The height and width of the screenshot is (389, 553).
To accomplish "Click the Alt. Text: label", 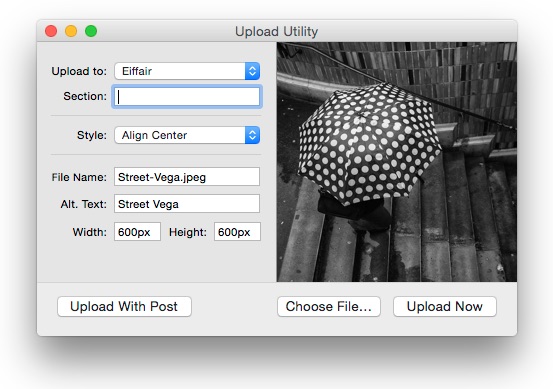I will [84, 204].
